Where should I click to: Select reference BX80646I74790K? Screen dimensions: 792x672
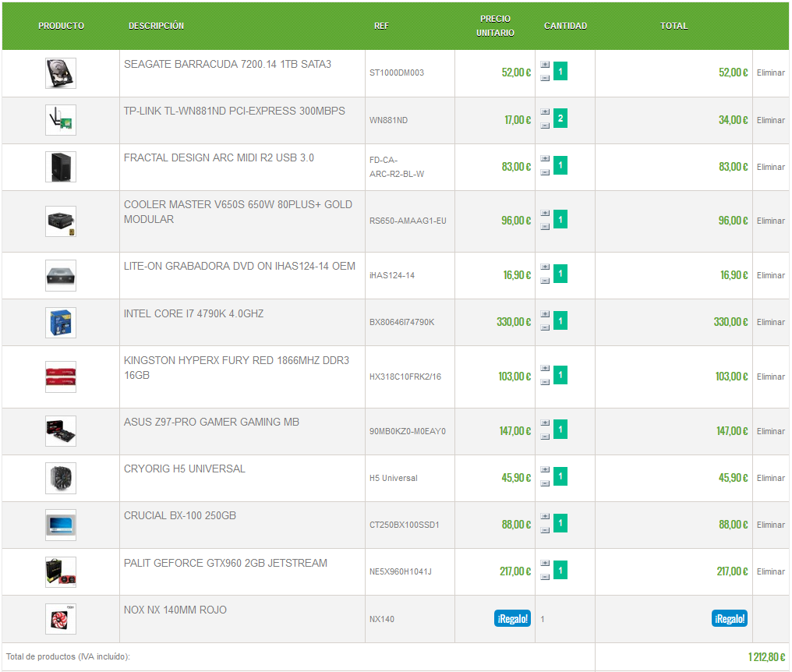click(401, 323)
